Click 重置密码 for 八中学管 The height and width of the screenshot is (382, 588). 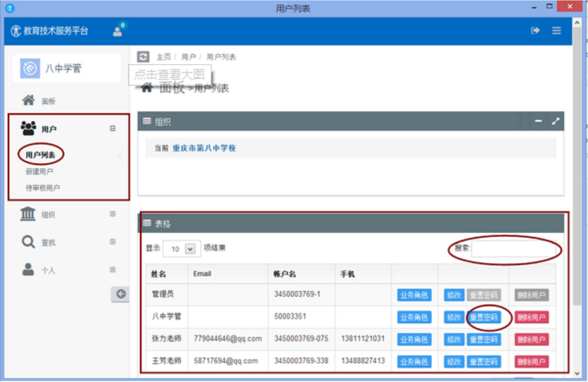point(483,317)
